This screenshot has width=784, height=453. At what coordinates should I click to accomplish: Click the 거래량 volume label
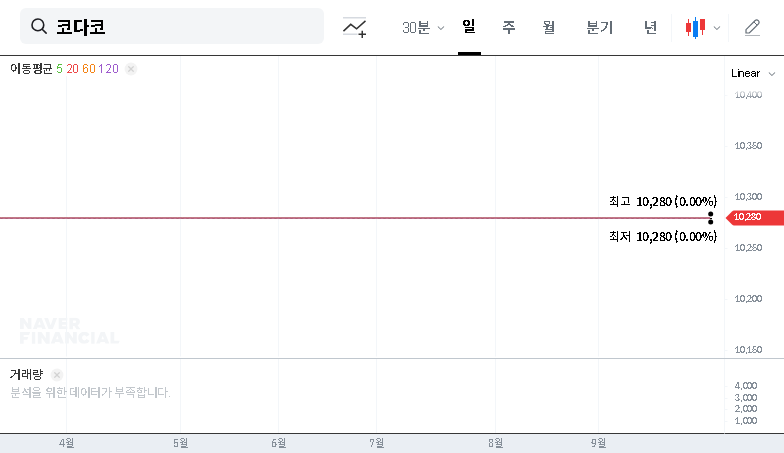(x=26, y=374)
